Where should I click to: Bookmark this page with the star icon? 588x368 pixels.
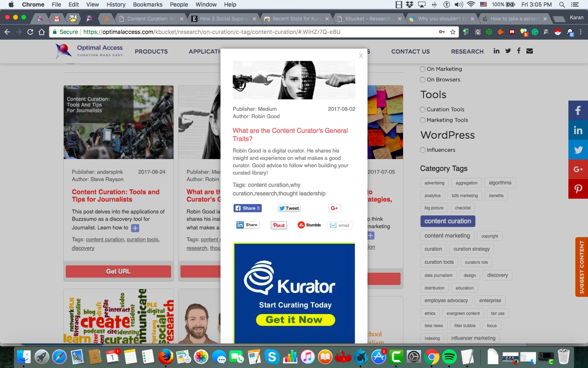[x=453, y=32]
